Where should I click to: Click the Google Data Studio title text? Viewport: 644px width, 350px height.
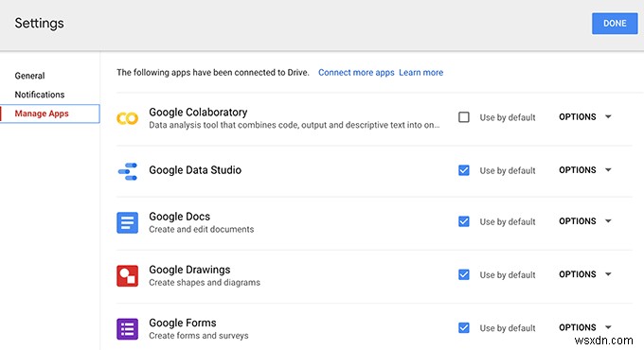[x=195, y=170]
